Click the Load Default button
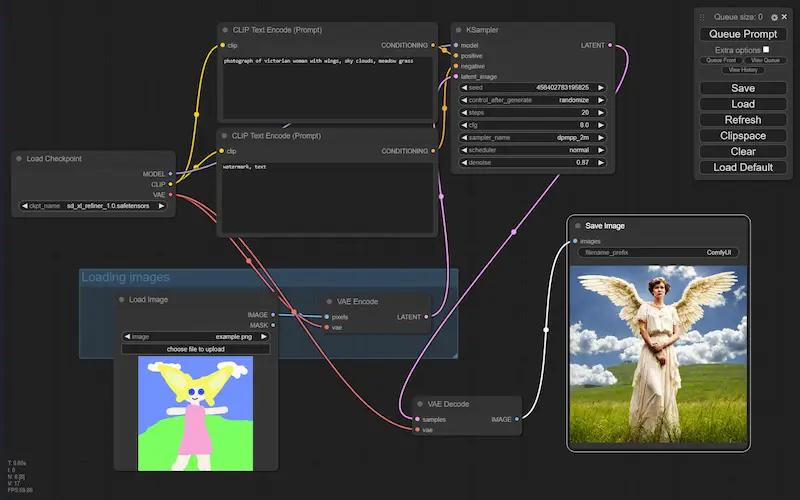Image resolution: width=800 pixels, height=500 pixels. tap(743, 167)
